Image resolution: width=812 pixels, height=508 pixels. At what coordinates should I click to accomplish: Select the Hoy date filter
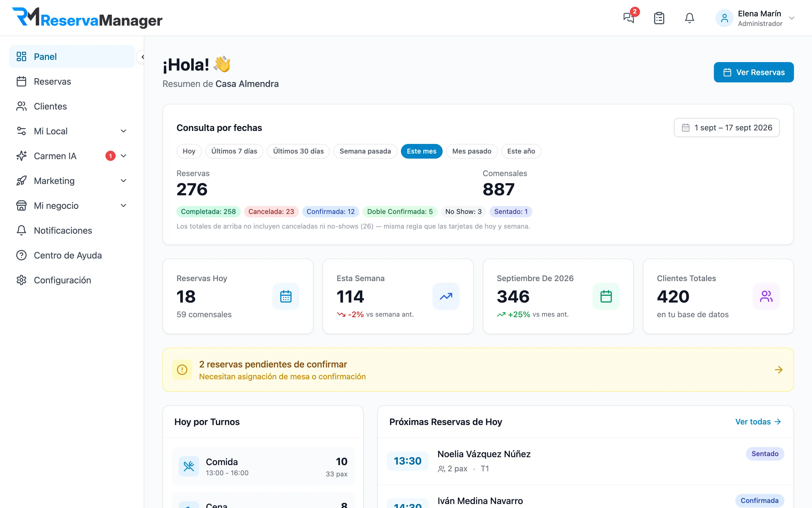click(x=189, y=151)
